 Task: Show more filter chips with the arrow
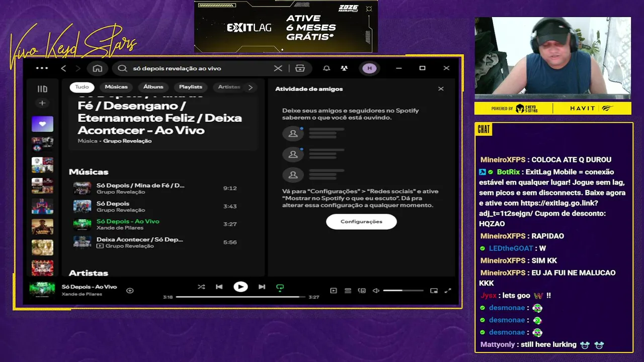[251, 87]
